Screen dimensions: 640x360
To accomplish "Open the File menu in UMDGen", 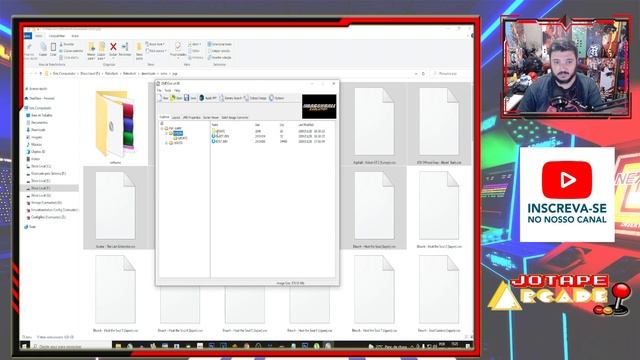I will coord(159,90).
